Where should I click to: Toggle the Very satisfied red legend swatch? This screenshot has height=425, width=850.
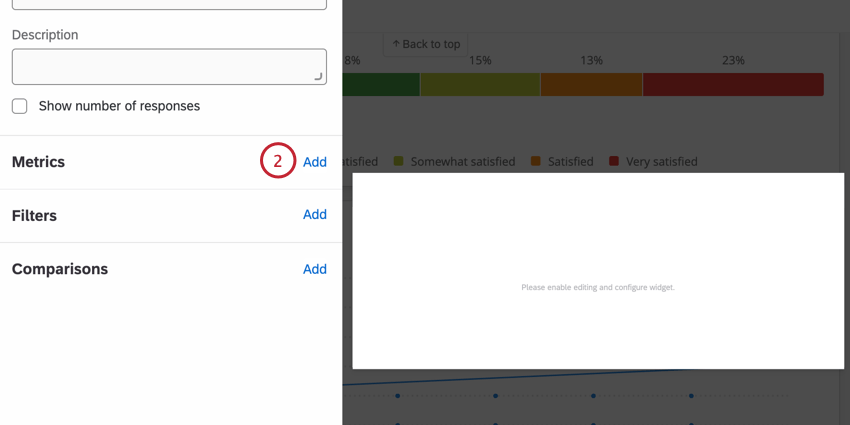[614, 161]
